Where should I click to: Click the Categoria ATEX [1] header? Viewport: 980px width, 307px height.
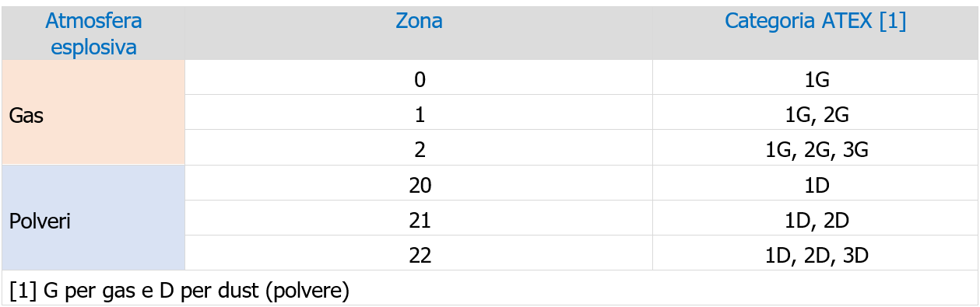(x=815, y=33)
